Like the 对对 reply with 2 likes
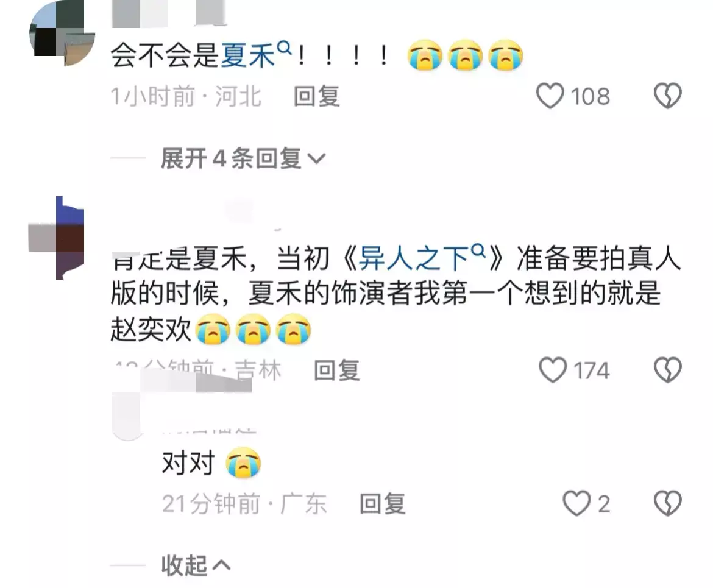Image resolution: width=713 pixels, height=588 pixels. [x=576, y=503]
